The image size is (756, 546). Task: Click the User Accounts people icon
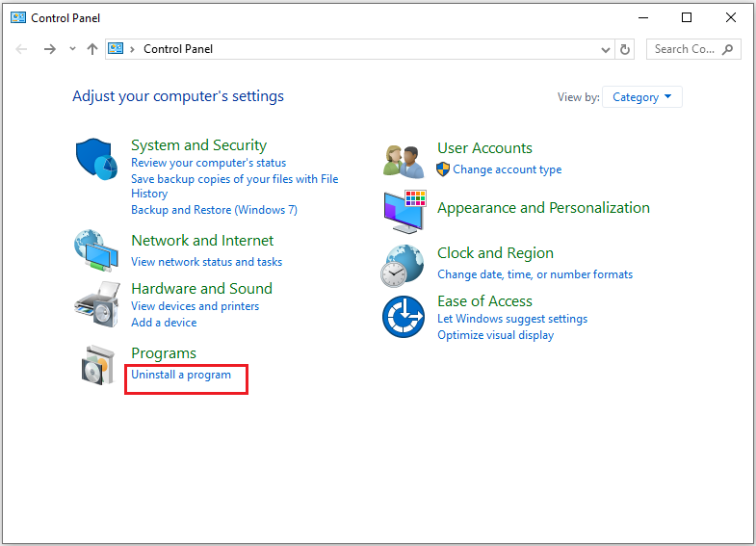click(x=404, y=160)
